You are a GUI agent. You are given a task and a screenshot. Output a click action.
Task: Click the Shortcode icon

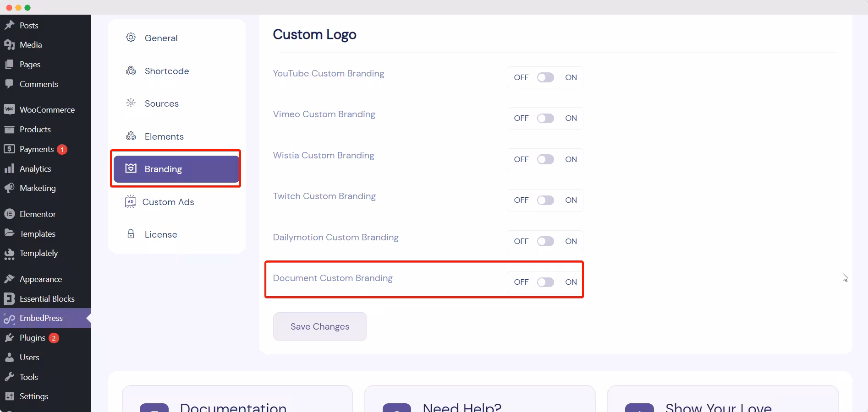(131, 70)
